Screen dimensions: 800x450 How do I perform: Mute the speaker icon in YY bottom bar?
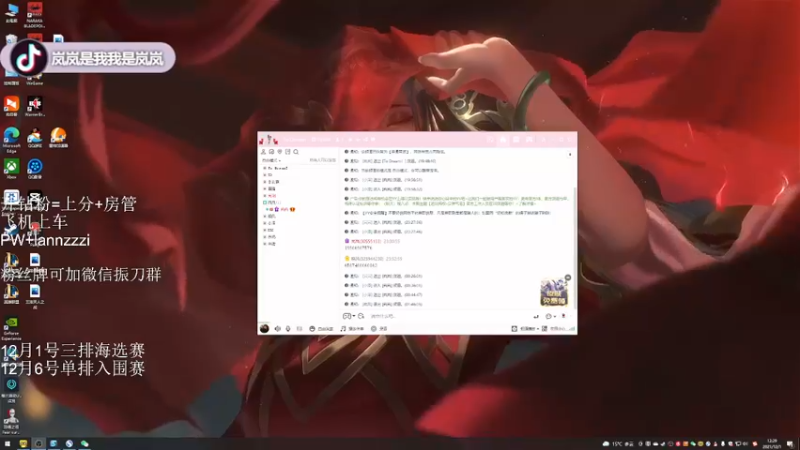pyautogui.click(x=278, y=329)
